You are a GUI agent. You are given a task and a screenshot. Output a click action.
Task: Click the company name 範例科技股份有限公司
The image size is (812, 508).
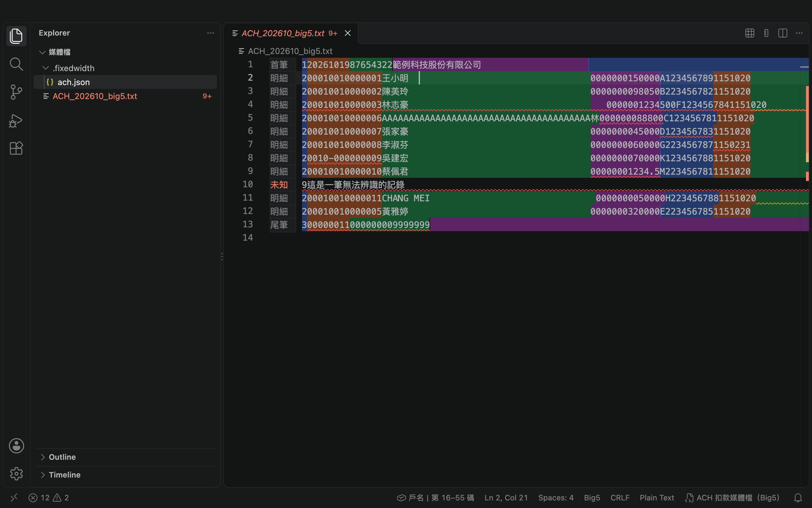436,65
